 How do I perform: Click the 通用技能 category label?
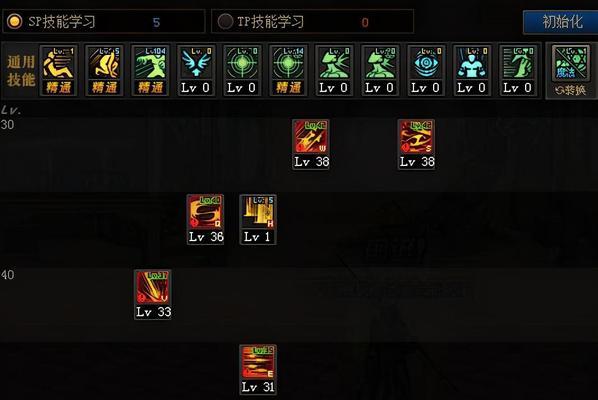coord(21,71)
